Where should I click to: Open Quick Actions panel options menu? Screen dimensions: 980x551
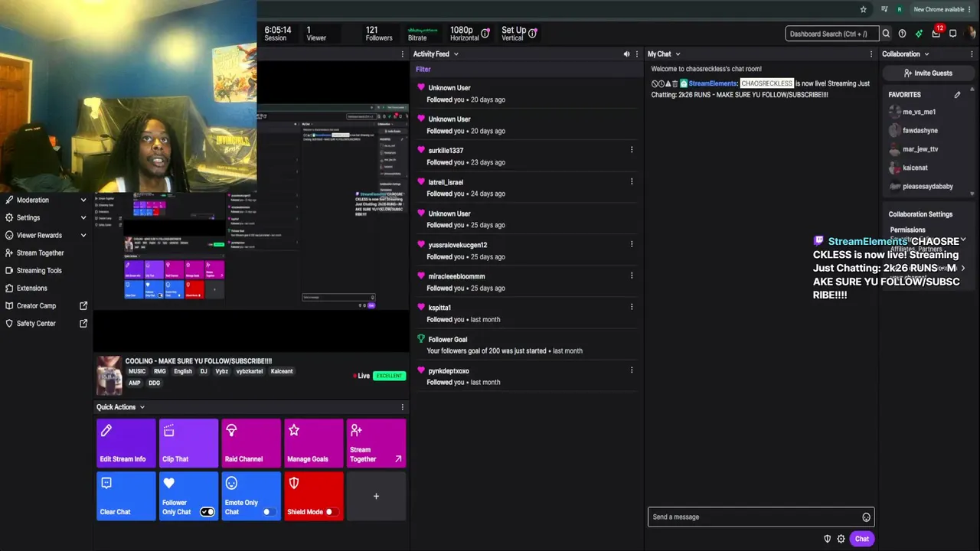point(402,407)
